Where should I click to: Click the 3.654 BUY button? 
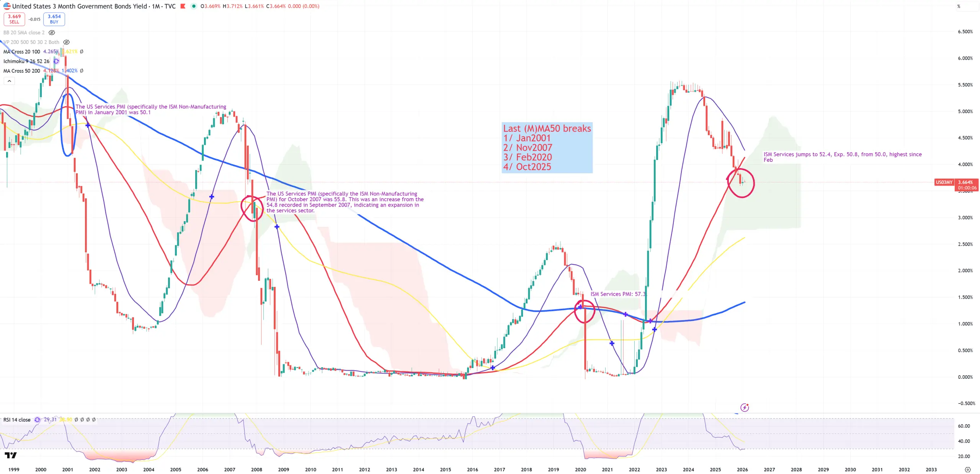pos(54,19)
